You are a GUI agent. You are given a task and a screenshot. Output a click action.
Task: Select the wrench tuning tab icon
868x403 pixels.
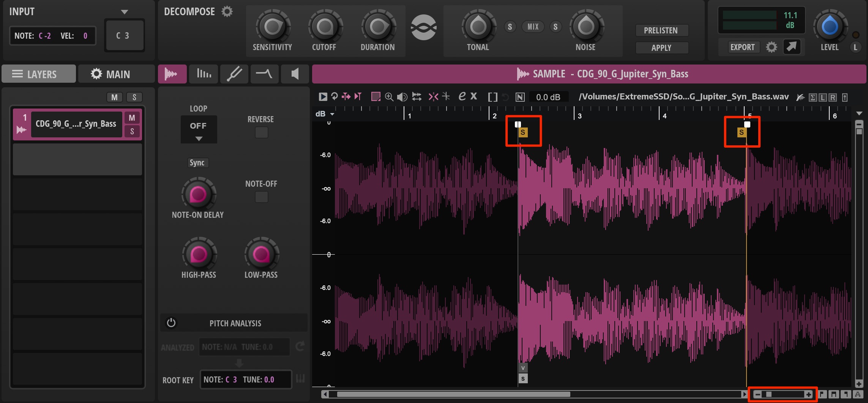(234, 74)
